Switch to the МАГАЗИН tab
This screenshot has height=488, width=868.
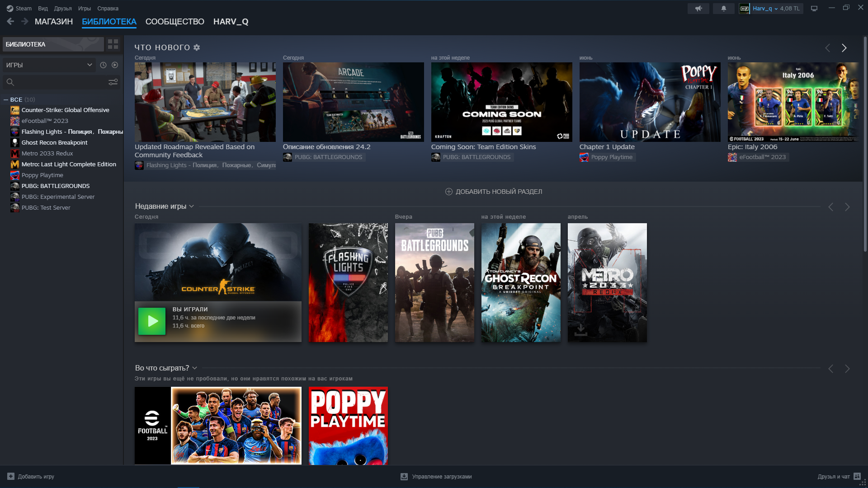point(54,22)
